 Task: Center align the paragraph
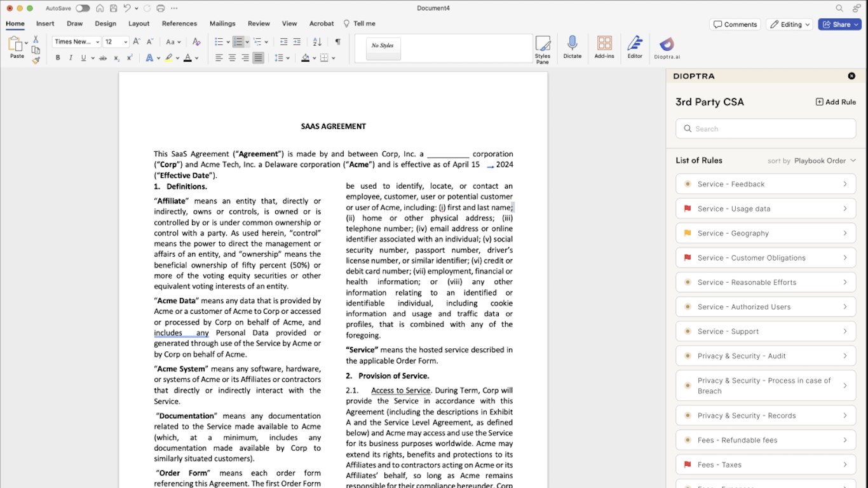[x=232, y=58]
